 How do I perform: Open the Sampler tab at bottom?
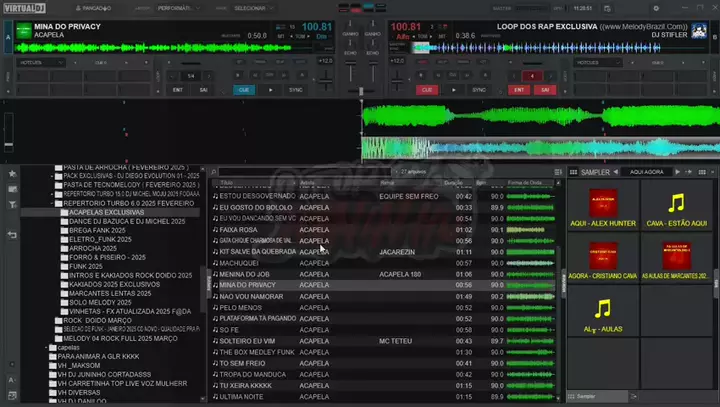coord(597,396)
